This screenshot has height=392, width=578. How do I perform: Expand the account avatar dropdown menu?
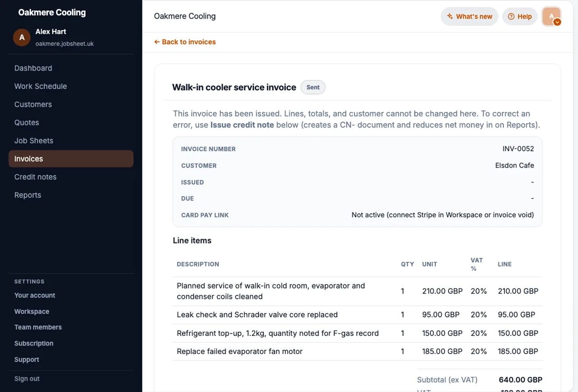(x=551, y=17)
